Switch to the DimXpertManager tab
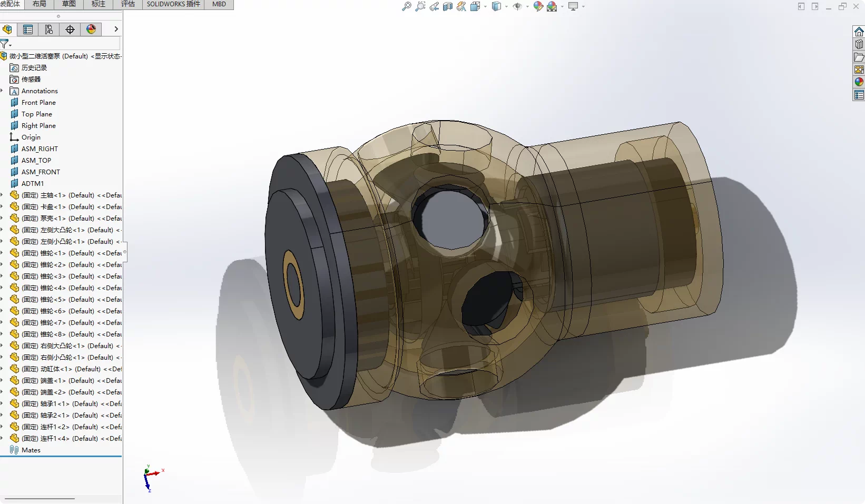 click(70, 29)
